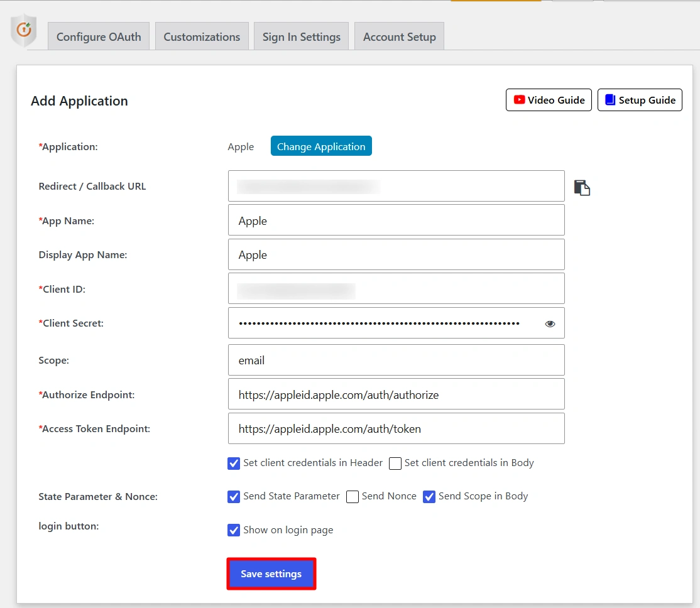Edit the Scope field containing email

pos(396,360)
